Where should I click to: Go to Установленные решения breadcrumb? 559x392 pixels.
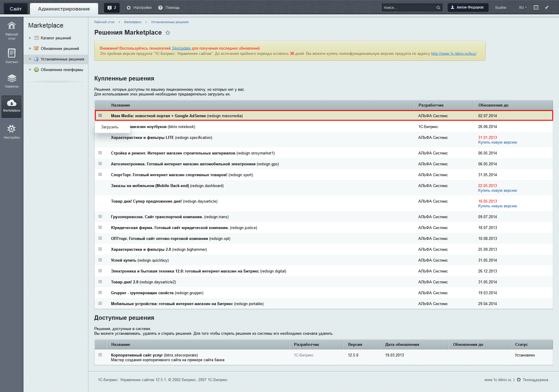170,22
